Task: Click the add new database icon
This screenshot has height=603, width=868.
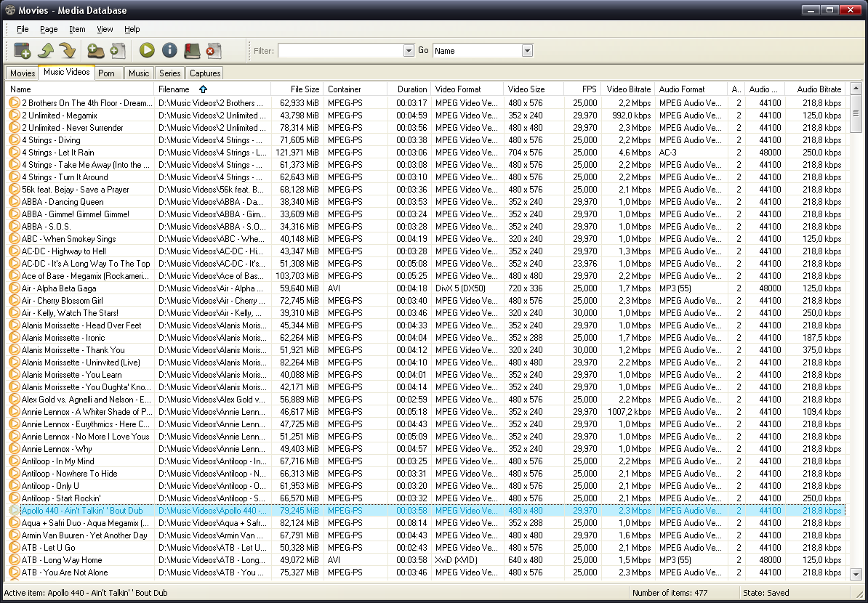Action: point(23,50)
